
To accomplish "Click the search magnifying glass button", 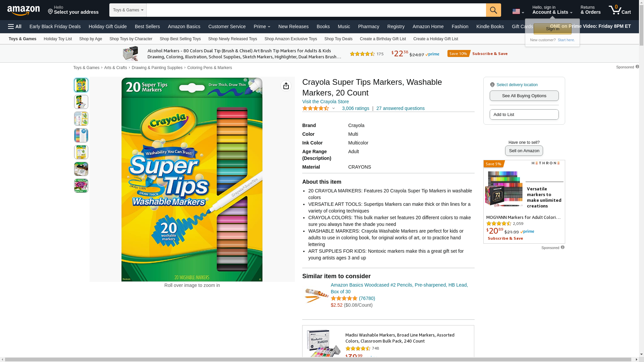I will click(493, 10).
